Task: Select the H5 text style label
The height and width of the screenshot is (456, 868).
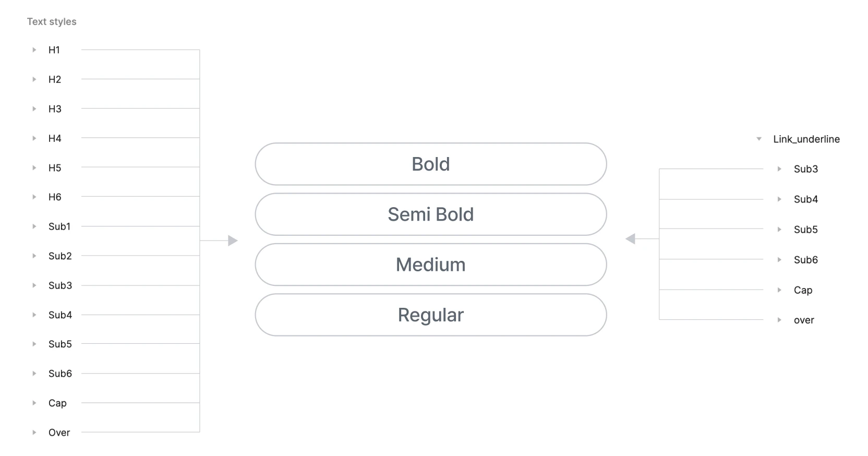Action: [x=55, y=168]
